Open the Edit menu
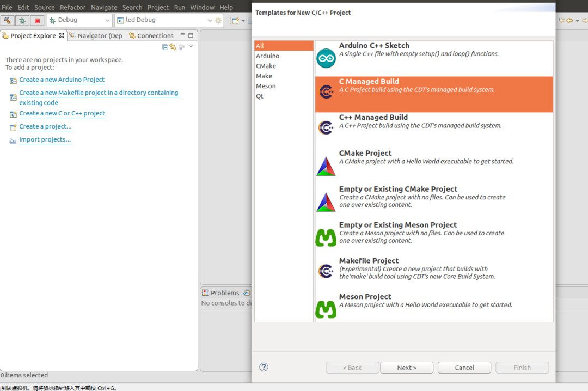 click(x=23, y=7)
